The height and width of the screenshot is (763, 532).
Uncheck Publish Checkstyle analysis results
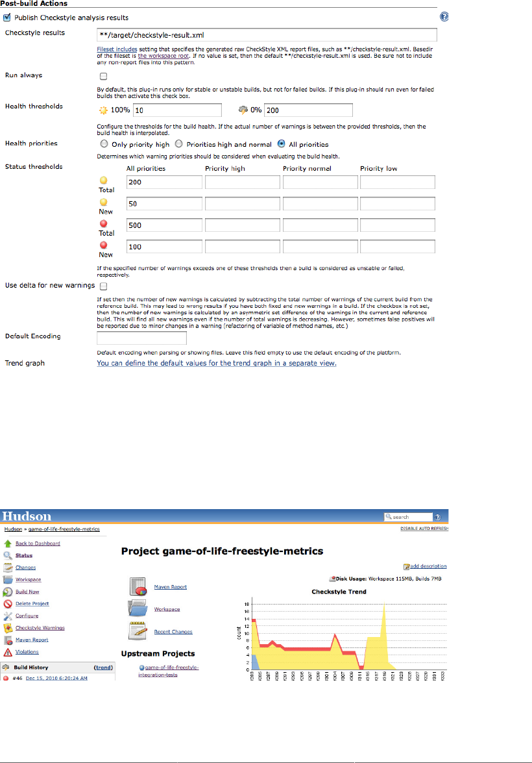[6, 18]
